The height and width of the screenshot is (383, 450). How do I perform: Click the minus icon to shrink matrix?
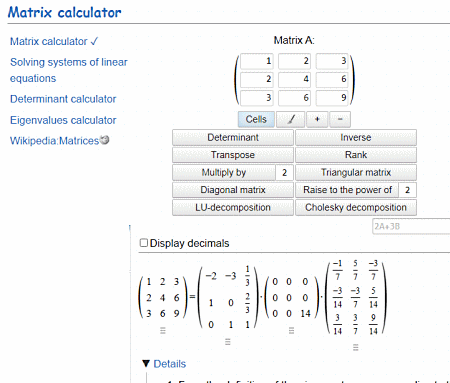[340, 119]
